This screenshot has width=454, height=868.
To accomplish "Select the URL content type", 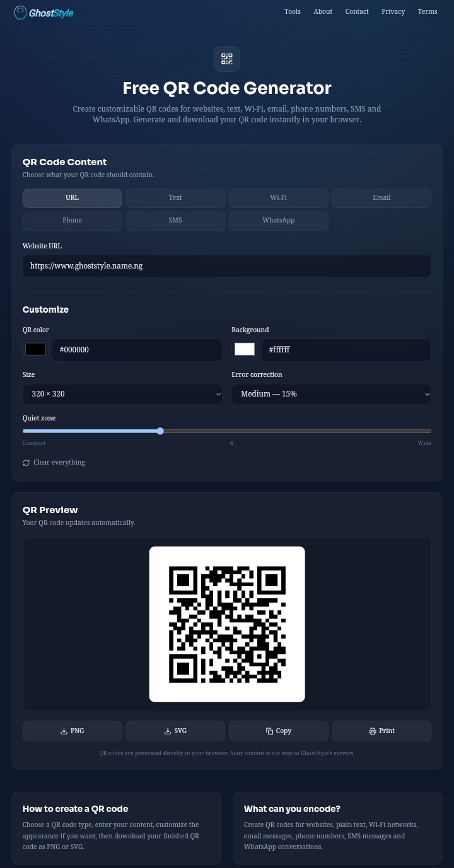I will click(73, 198).
